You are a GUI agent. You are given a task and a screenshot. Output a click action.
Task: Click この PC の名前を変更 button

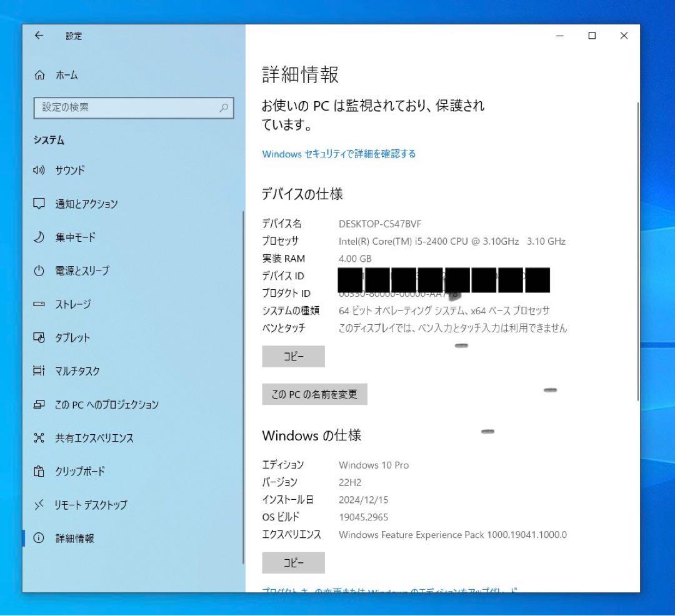[314, 394]
